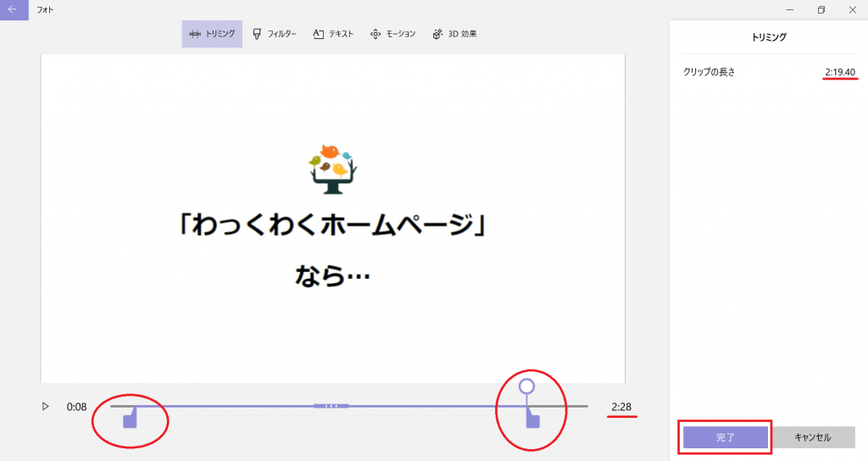Screen dimensions: 868x461
Task: Open the テキスト (text) tool
Action: tap(332, 34)
